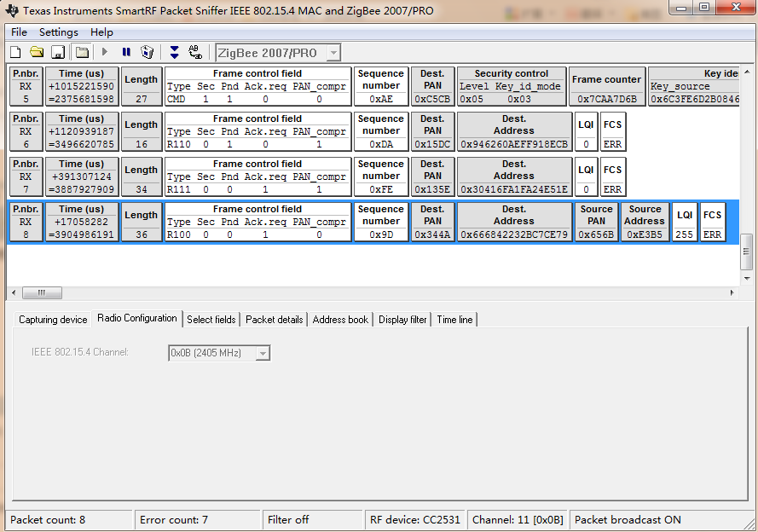The image size is (758, 532).
Task: Click Dest. PAN value 0x15DC
Action: 432,144
